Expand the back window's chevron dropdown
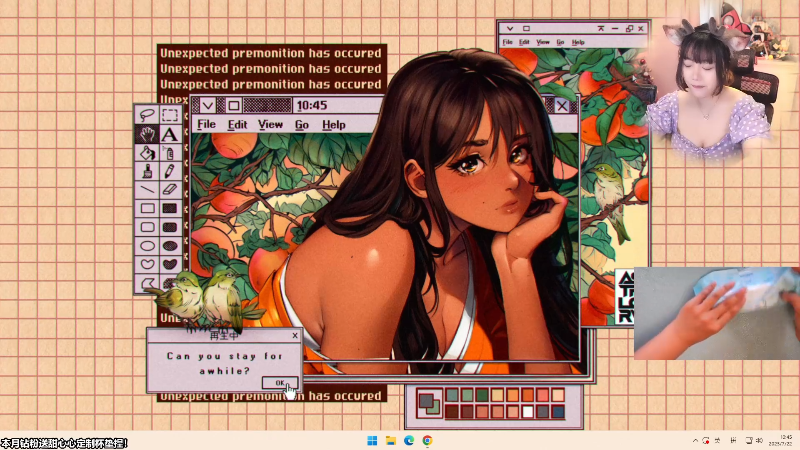Image resolution: width=800 pixels, height=450 pixels. pos(510,29)
